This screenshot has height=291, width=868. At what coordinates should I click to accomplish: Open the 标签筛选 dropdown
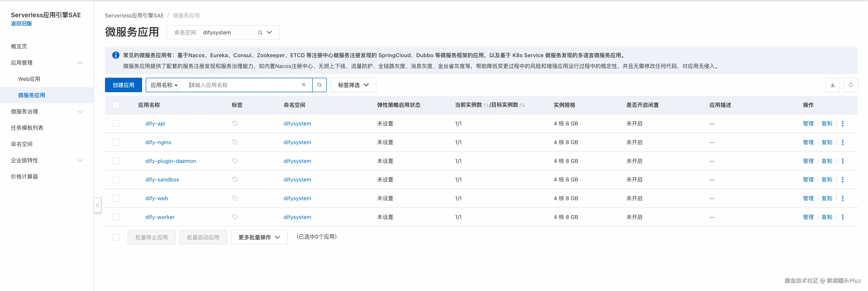[353, 85]
